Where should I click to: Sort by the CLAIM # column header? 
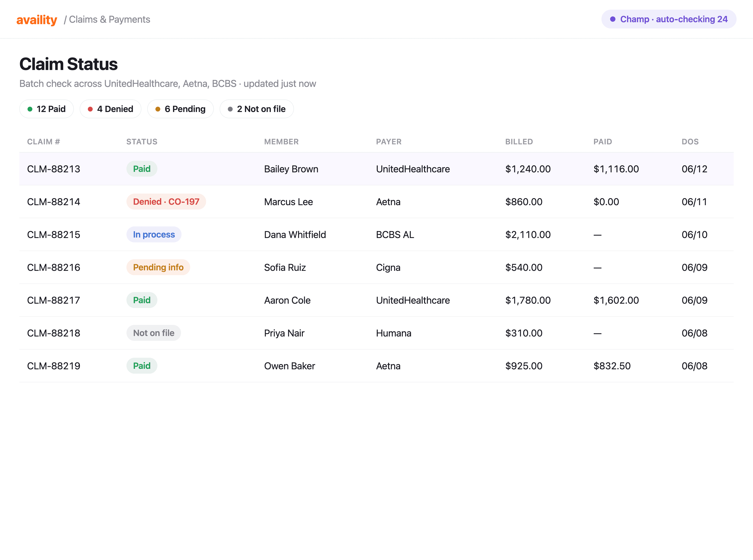point(43,142)
